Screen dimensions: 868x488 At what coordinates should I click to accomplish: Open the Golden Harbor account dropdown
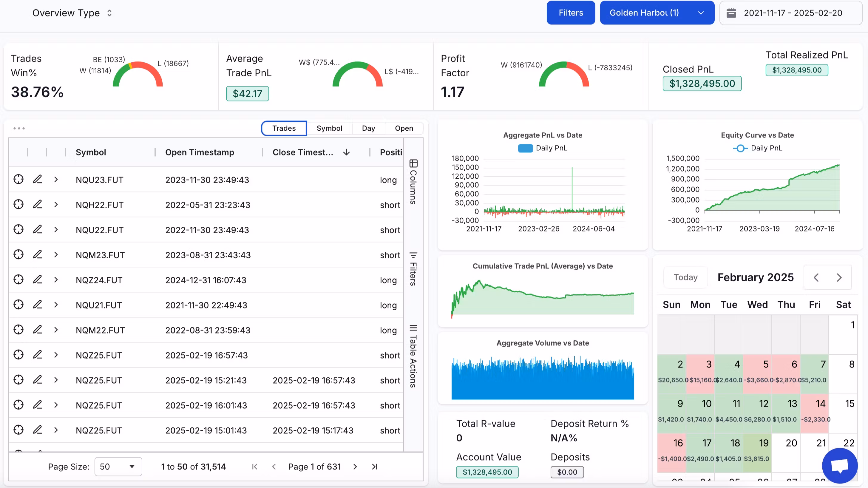click(x=657, y=13)
